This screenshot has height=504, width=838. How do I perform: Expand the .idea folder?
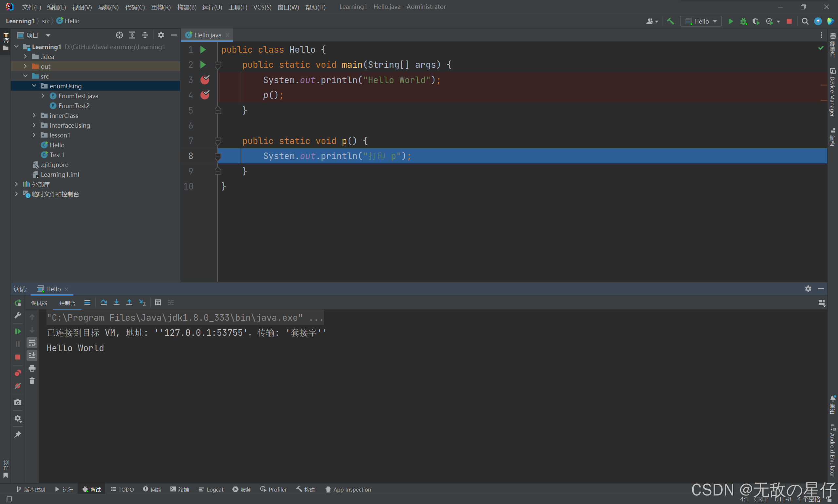pyautogui.click(x=25, y=56)
